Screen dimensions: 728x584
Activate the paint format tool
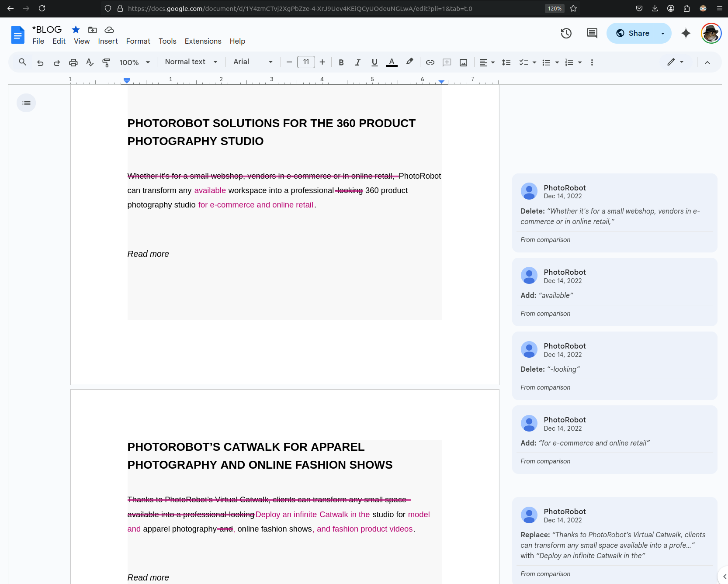coord(106,62)
